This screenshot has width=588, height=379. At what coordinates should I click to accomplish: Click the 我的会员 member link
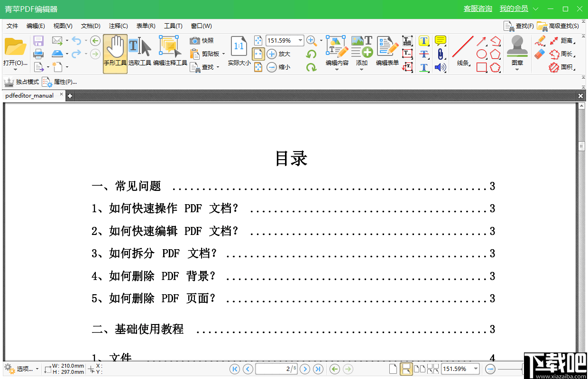514,8
